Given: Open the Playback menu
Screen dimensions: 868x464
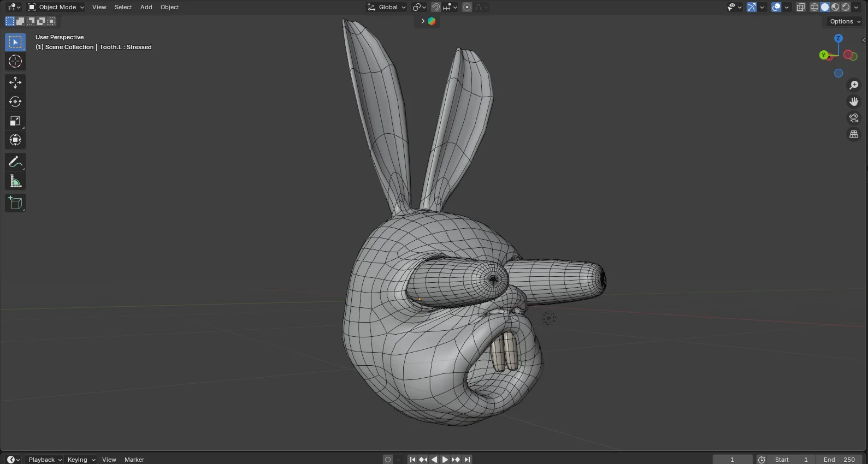Looking at the screenshot, I should pos(45,460).
